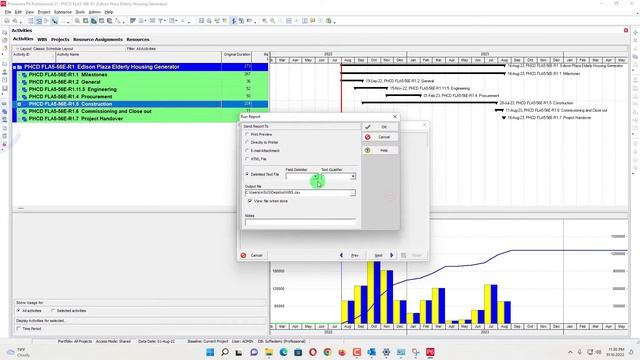
Task: Launch Google Chrome from the taskbar
Action: pos(327,352)
